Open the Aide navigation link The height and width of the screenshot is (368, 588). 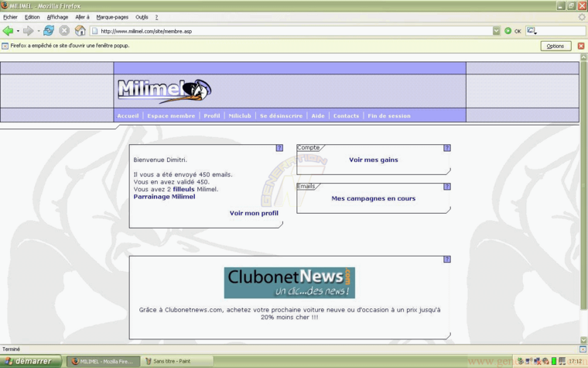pyautogui.click(x=318, y=115)
